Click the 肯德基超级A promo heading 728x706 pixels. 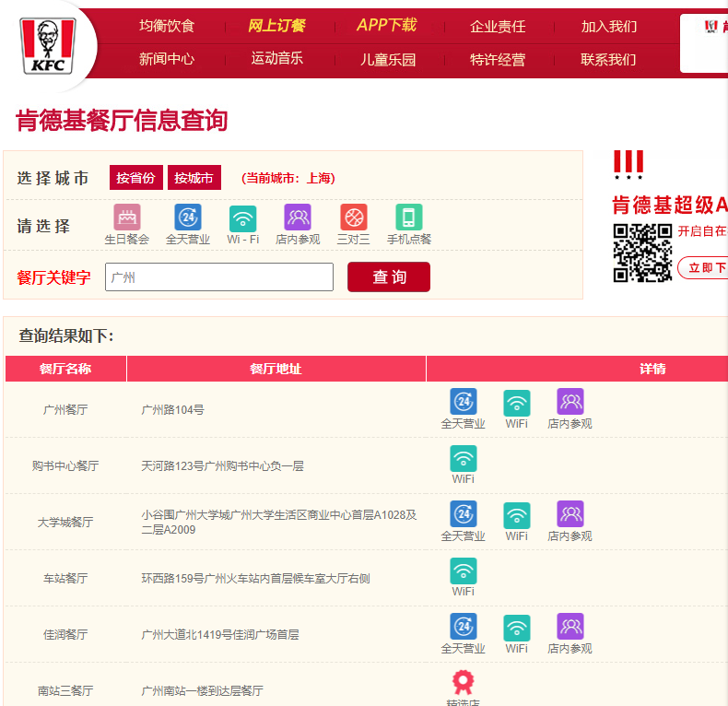coord(670,205)
